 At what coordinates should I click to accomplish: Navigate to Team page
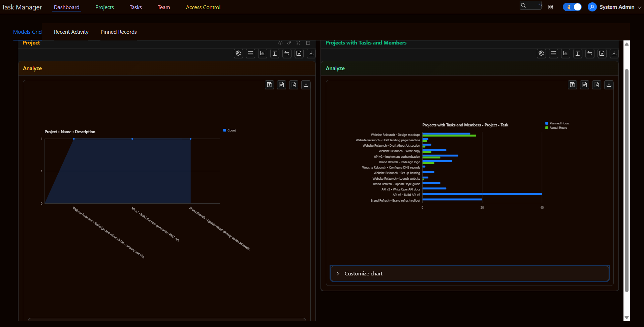tap(164, 7)
